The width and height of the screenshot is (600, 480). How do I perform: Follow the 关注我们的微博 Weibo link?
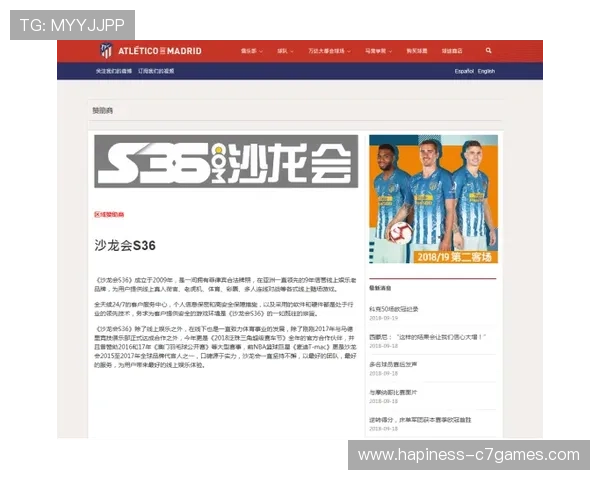coord(114,71)
